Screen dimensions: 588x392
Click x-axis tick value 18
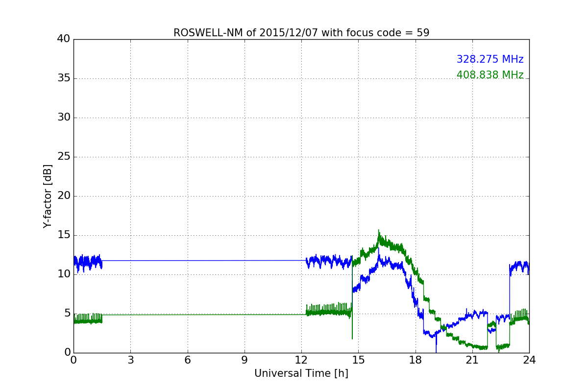(x=416, y=360)
